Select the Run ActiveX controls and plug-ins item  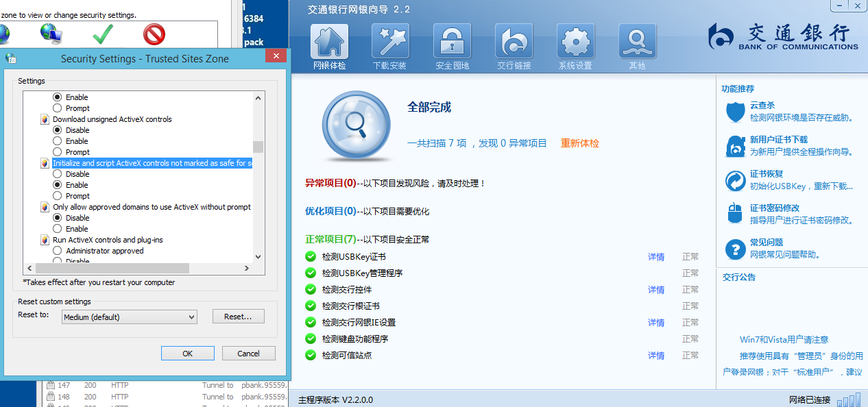(x=108, y=240)
